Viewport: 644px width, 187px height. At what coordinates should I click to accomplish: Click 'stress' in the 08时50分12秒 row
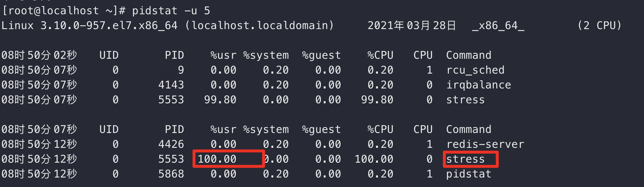(x=466, y=159)
